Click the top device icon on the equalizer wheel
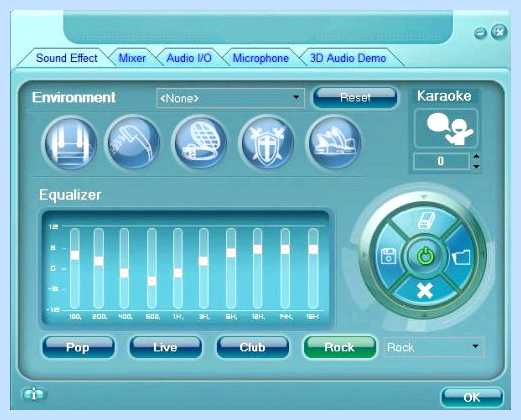This screenshot has height=420, width=521. pos(426,220)
